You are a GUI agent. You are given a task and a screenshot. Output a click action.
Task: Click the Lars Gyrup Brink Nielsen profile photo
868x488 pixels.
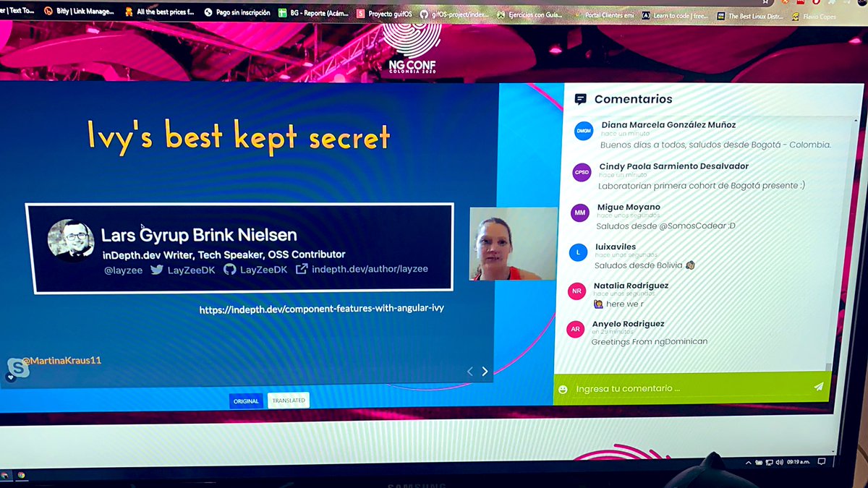[71, 241]
